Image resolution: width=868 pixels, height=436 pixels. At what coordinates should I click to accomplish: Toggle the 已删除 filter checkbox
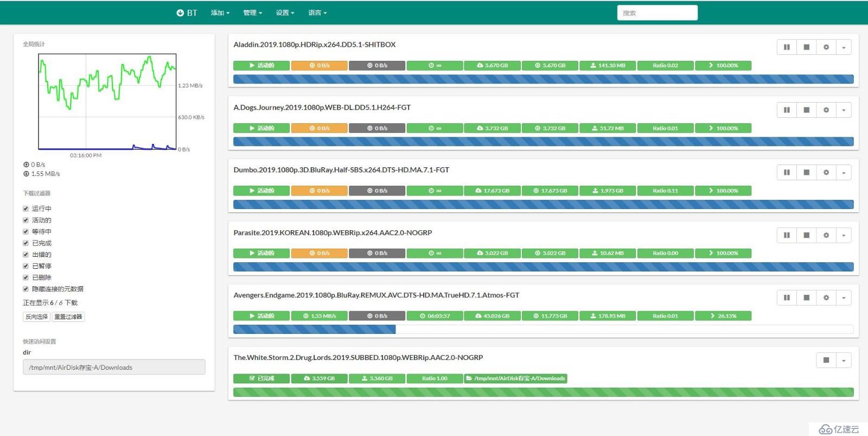(x=25, y=277)
